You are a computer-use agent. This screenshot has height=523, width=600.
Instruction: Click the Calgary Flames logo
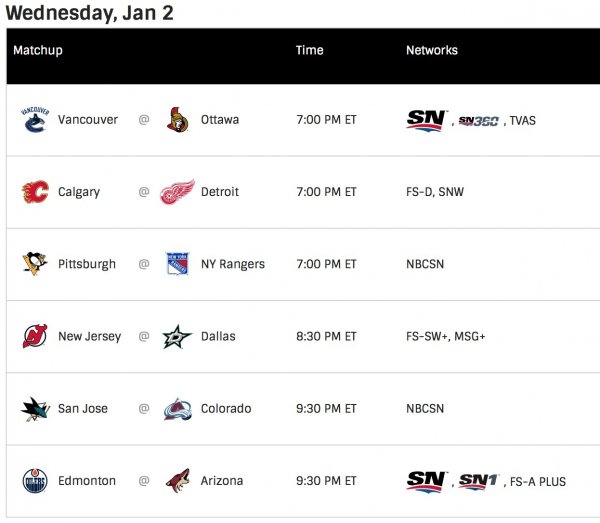click(34, 192)
